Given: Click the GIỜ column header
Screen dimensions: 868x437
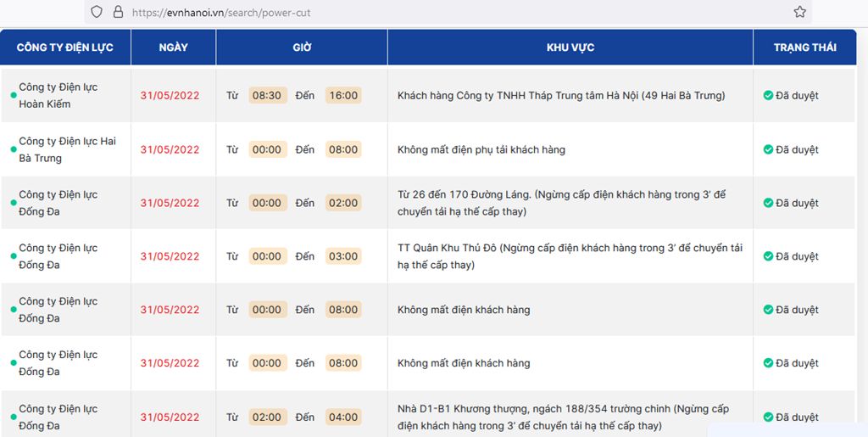Looking at the screenshot, I should tap(303, 47).
